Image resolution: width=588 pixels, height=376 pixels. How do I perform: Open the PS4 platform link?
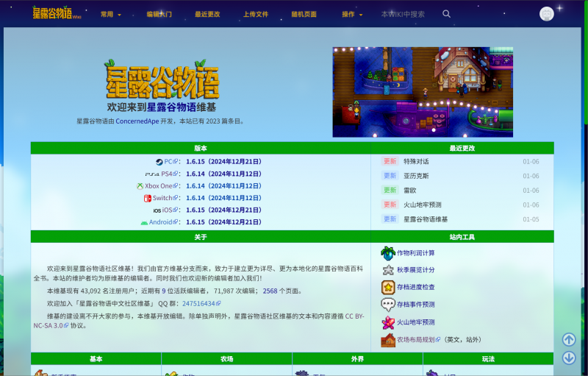pos(169,174)
